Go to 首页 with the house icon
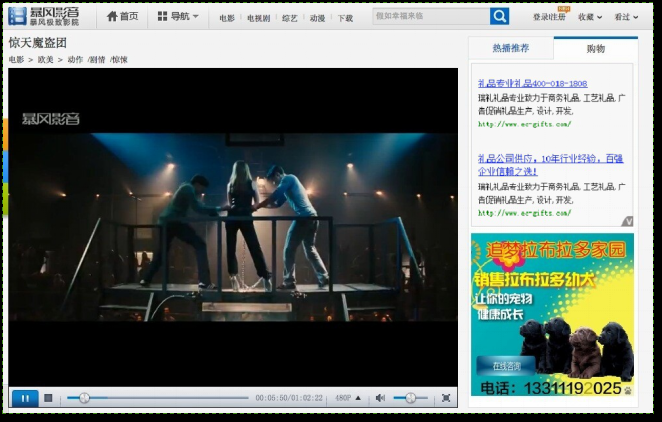The image size is (662, 422). (122, 16)
